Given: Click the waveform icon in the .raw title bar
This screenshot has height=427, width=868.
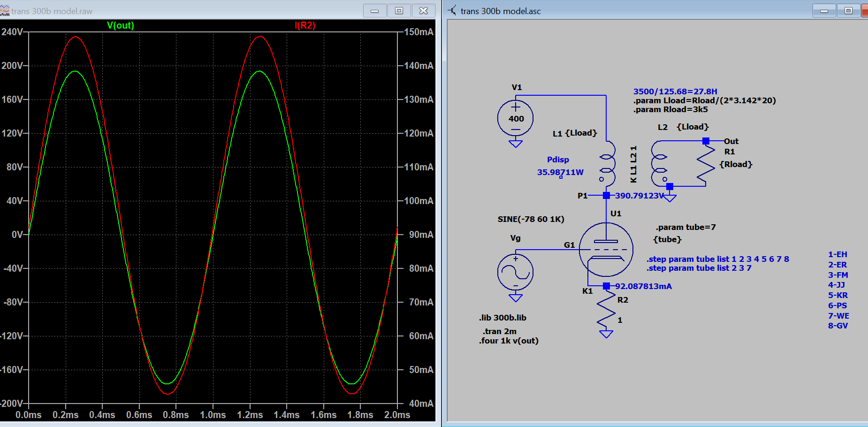Looking at the screenshot, I should tap(5, 10).
